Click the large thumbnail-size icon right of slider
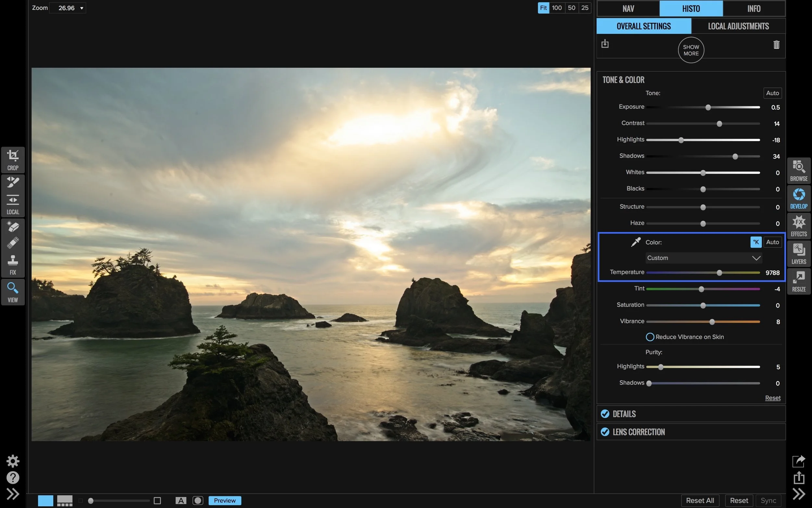Screen dimensions: 812x508 157,501
